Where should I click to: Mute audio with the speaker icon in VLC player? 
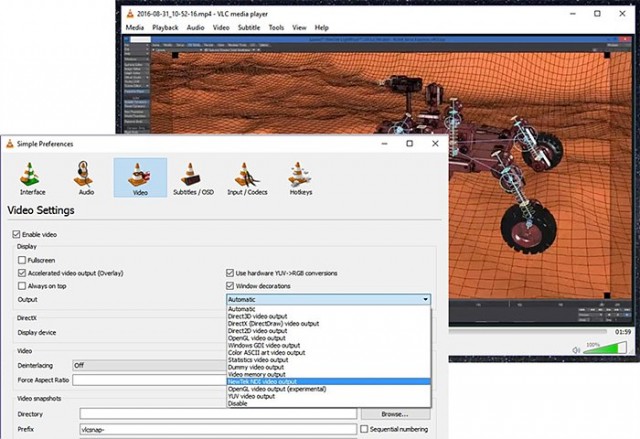pyautogui.click(x=576, y=350)
